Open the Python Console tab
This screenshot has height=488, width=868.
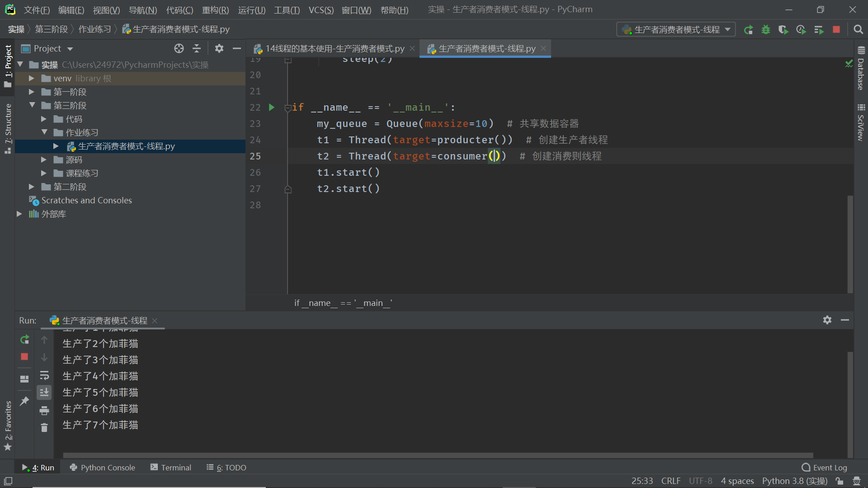tap(103, 468)
